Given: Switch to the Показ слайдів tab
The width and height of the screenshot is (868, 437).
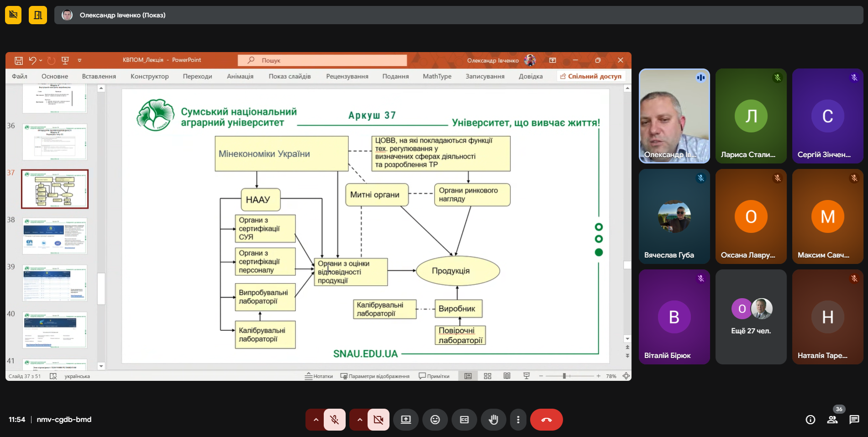Looking at the screenshot, I should pos(289,76).
